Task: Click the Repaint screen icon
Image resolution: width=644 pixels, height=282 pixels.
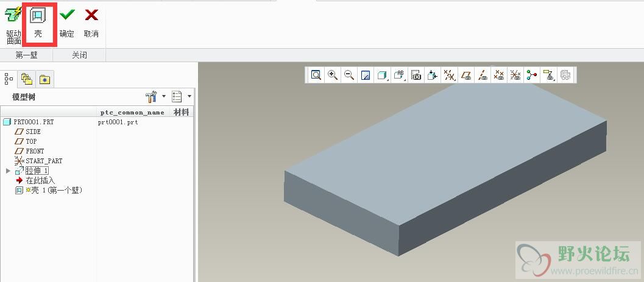Action: point(366,75)
